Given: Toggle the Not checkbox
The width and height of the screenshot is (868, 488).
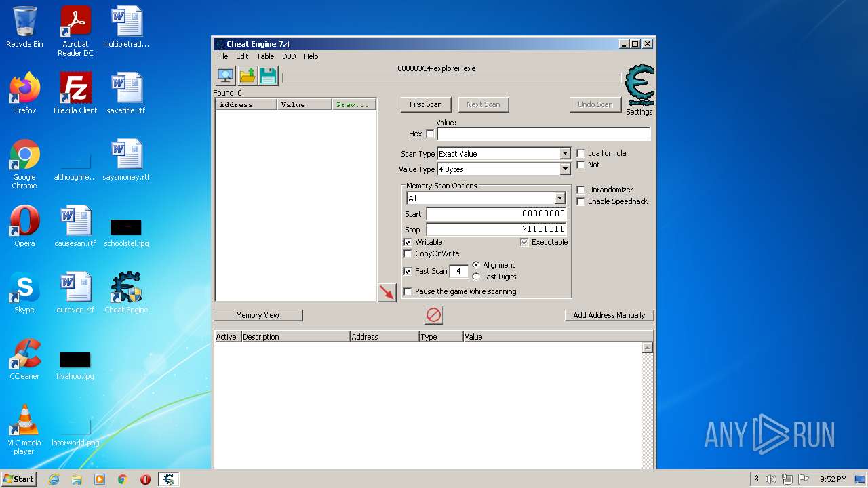Looking at the screenshot, I should [580, 165].
